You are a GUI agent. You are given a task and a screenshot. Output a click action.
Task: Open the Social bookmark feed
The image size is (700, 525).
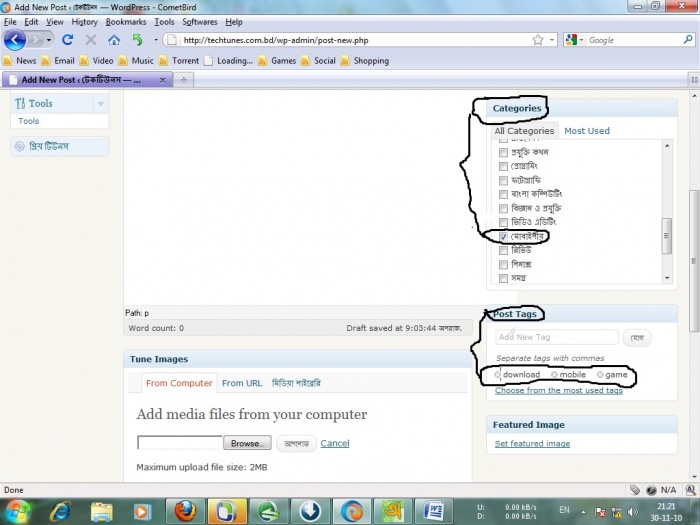318,61
